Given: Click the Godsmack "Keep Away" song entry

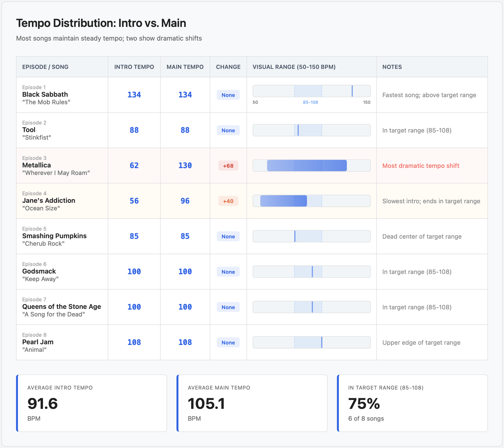Looking at the screenshot, I should [39, 271].
